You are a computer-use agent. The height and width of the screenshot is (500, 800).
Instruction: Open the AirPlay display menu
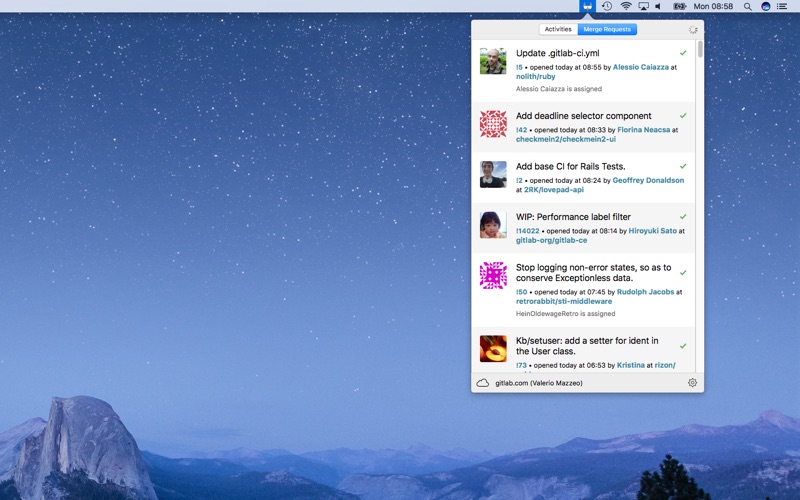point(644,6)
